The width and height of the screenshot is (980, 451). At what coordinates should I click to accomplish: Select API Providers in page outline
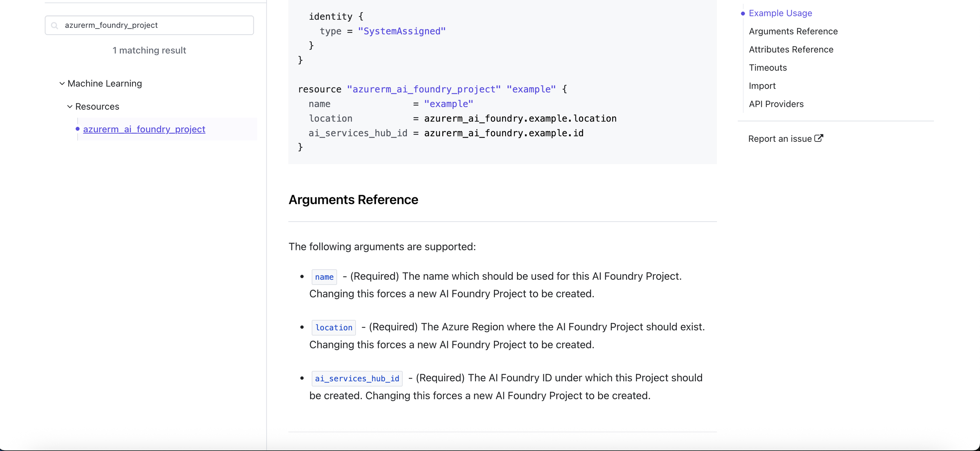[776, 104]
